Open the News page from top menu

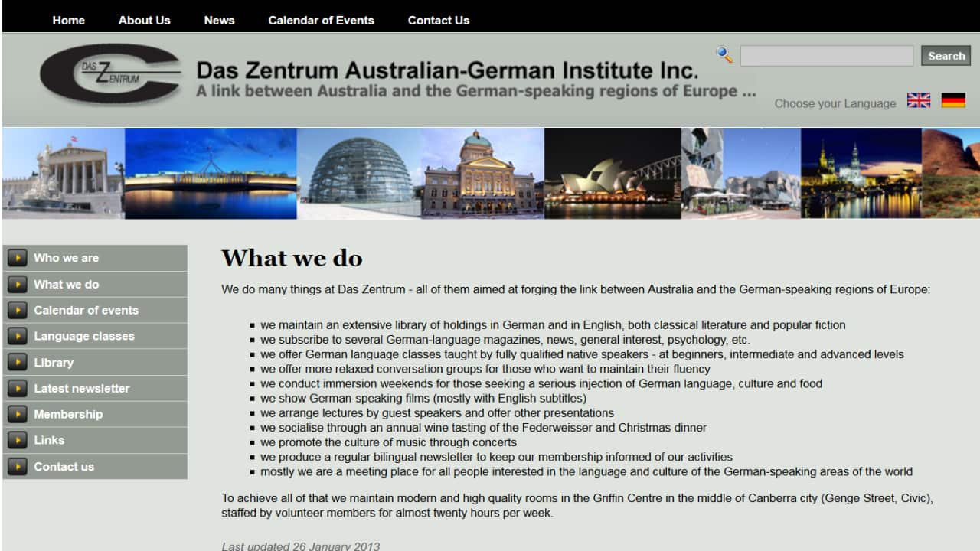click(x=219, y=20)
